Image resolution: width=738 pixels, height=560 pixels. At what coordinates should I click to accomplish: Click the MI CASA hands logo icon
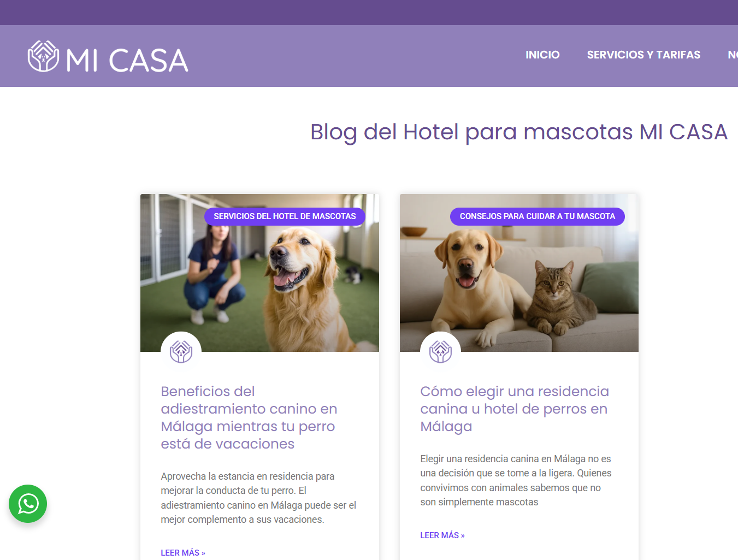pos(44,56)
